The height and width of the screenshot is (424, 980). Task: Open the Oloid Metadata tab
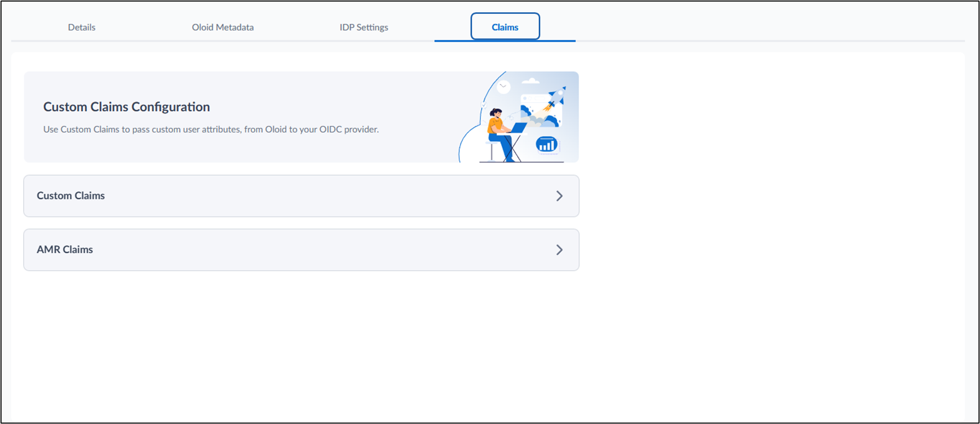point(223,27)
